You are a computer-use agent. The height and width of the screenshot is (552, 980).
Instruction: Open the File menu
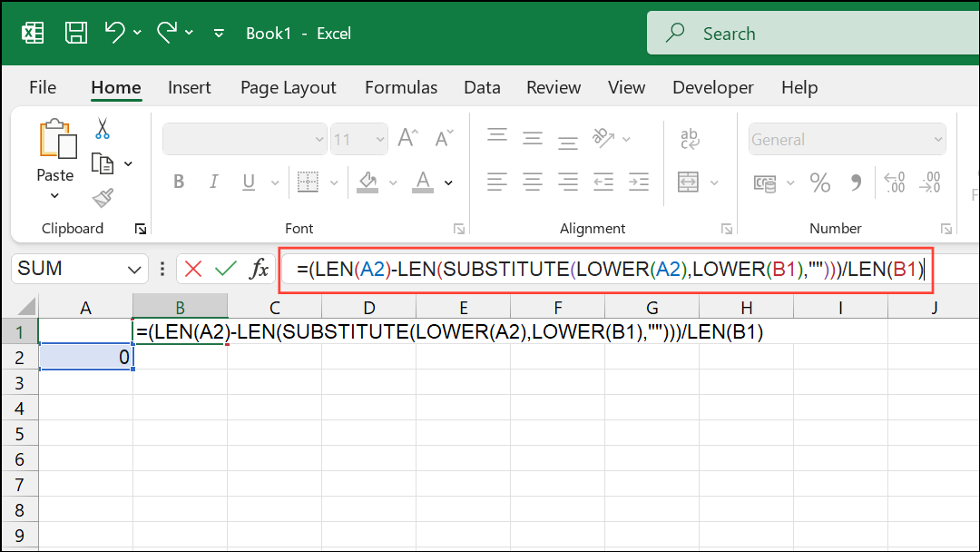coord(43,88)
